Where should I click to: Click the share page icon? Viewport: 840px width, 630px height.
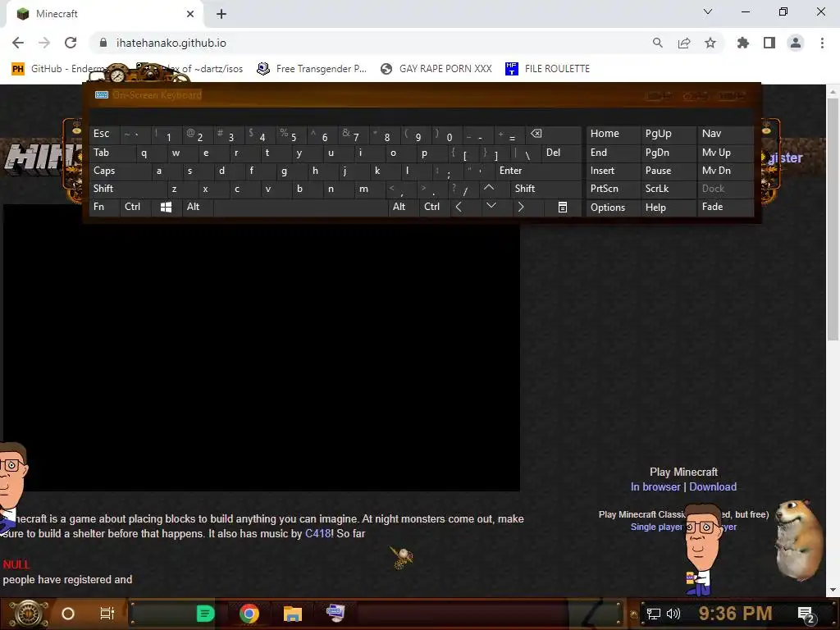(684, 43)
